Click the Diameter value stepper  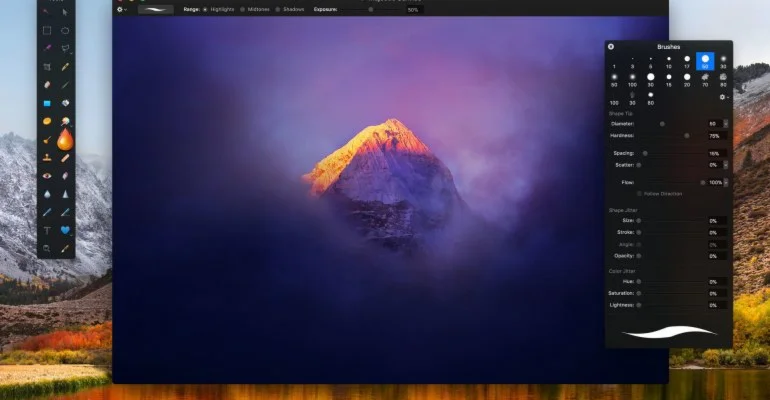[x=726, y=124]
